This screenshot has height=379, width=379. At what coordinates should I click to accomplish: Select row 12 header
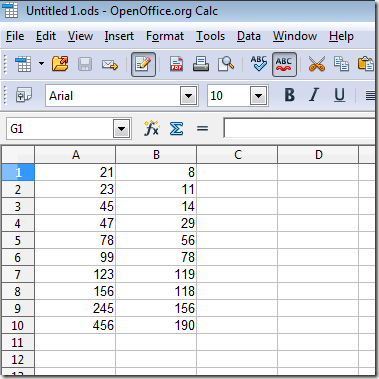[x=18, y=359]
